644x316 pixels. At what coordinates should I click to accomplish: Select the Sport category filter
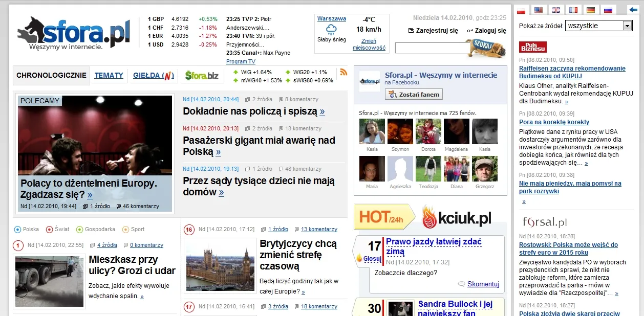(x=134, y=230)
